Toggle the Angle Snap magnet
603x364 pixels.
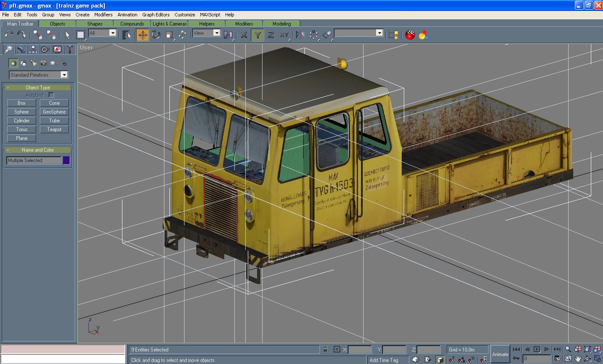(x=462, y=359)
